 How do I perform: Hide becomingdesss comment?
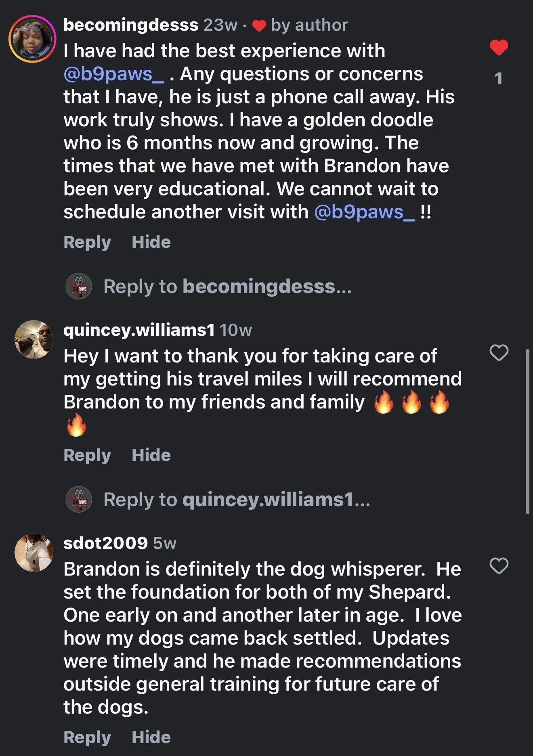click(x=151, y=242)
